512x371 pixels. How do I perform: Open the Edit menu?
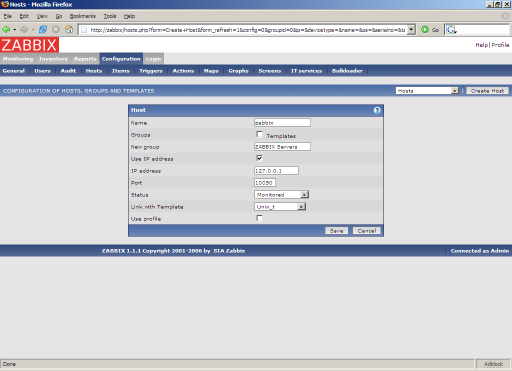pyautogui.click(x=24, y=16)
